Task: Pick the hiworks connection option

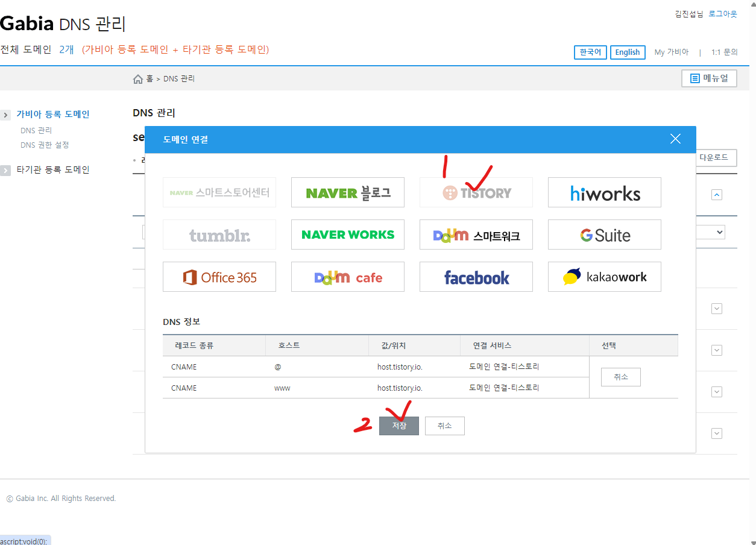Action: coord(604,192)
